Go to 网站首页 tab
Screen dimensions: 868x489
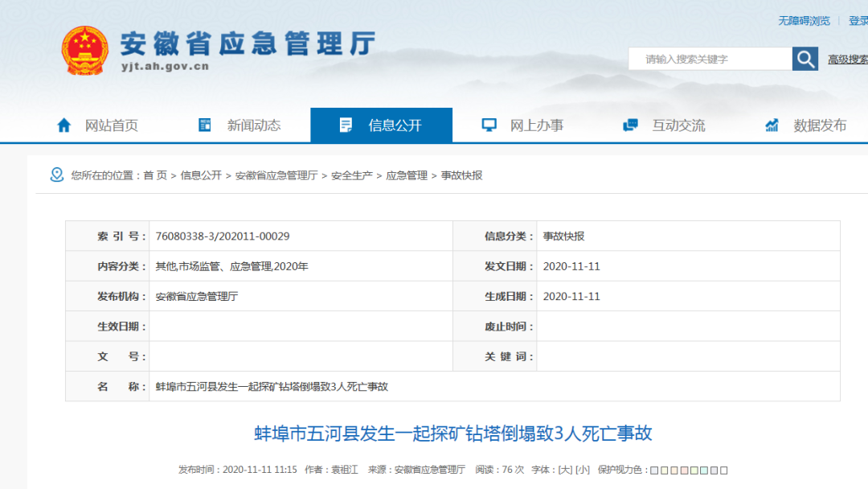97,125
